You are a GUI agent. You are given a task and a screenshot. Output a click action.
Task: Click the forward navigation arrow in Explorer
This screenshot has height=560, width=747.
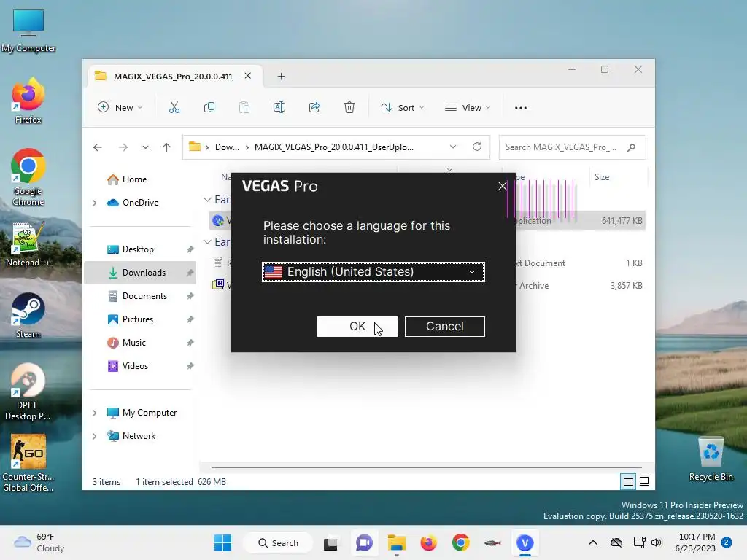click(123, 147)
